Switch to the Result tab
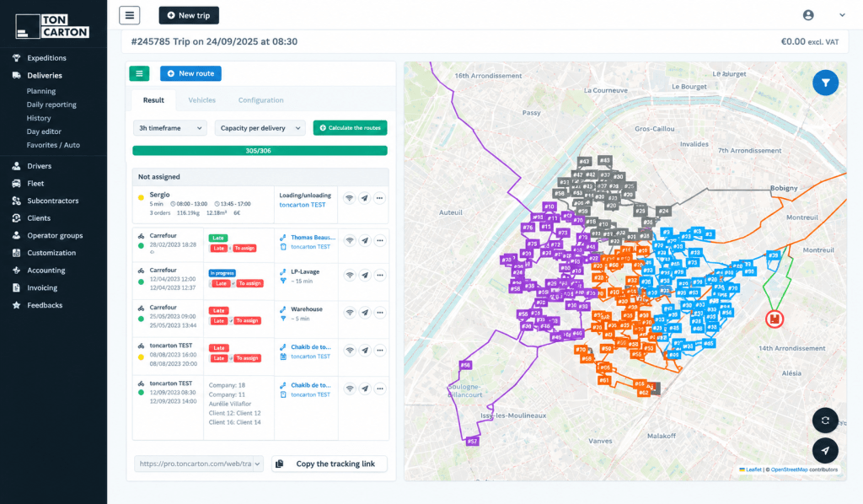 tap(153, 100)
